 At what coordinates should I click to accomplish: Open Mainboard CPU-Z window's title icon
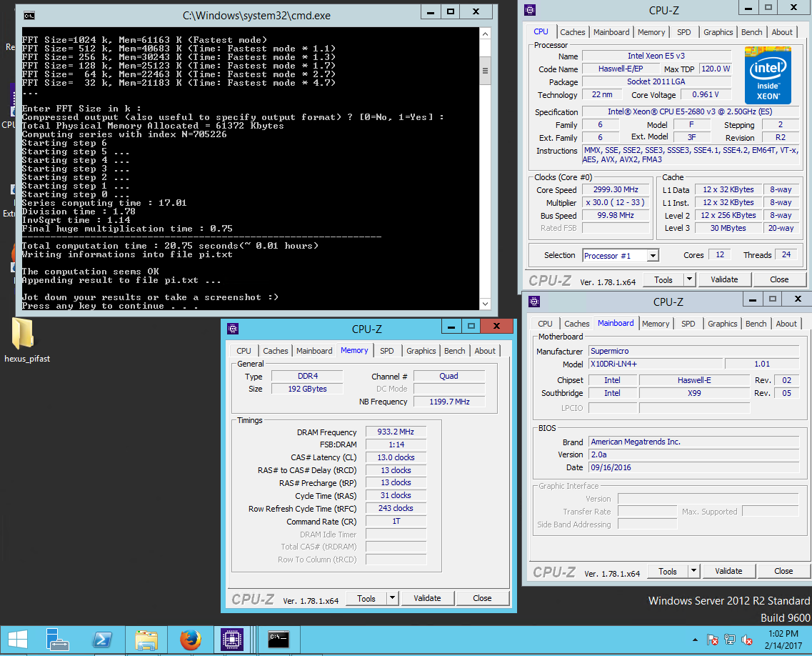point(534,302)
